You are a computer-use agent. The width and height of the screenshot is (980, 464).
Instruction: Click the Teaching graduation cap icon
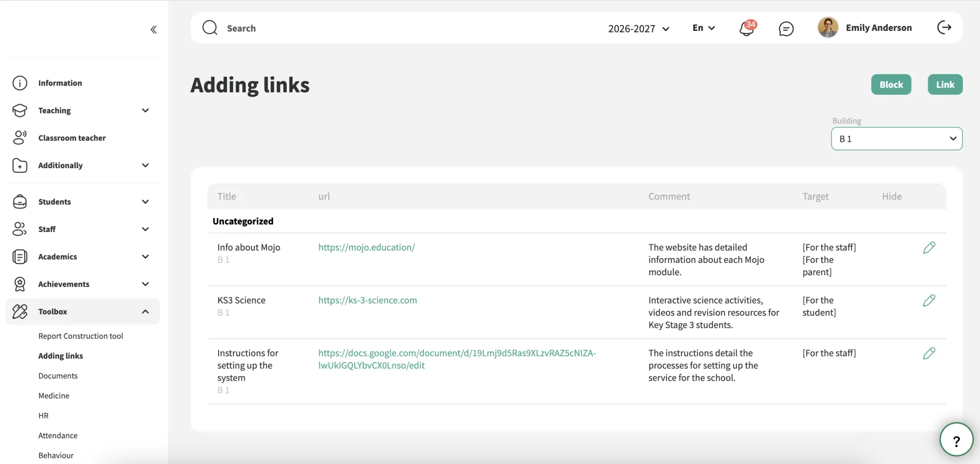coord(20,110)
